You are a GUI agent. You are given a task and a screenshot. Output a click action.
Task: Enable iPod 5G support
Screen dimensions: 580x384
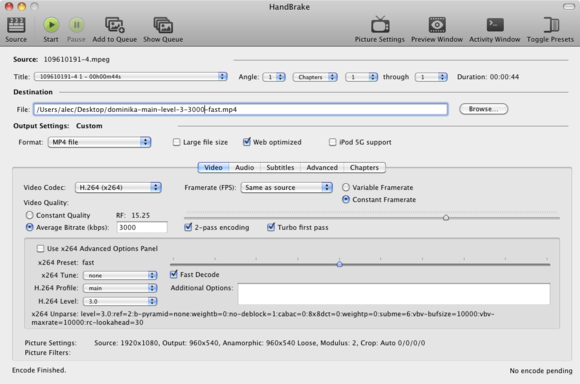[x=333, y=142]
